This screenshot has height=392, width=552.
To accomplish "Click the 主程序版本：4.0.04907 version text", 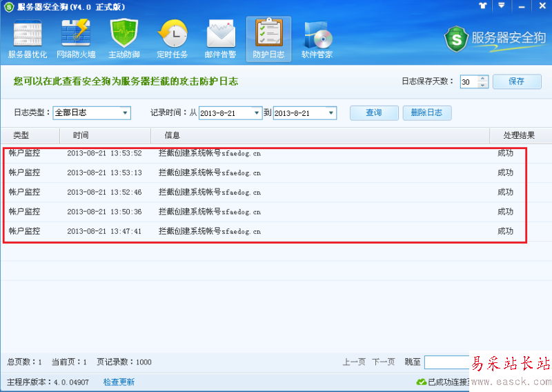I will [x=48, y=382].
